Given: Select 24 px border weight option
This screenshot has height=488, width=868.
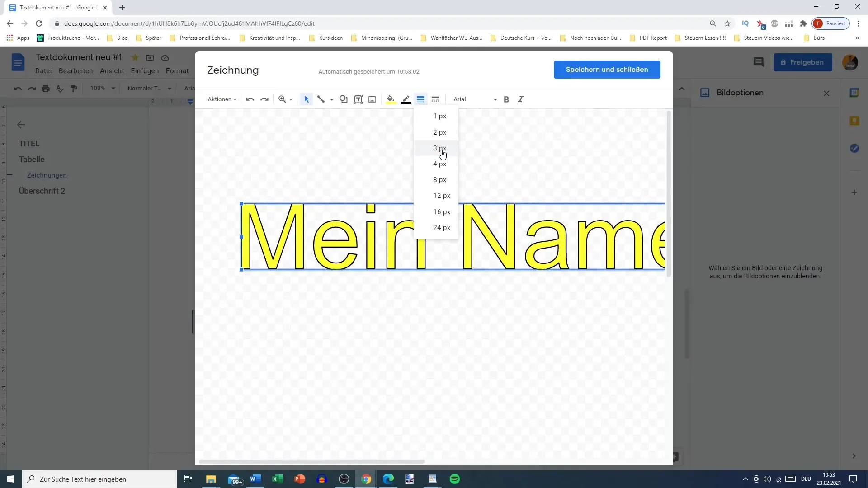Looking at the screenshot, I should [441, 227].
